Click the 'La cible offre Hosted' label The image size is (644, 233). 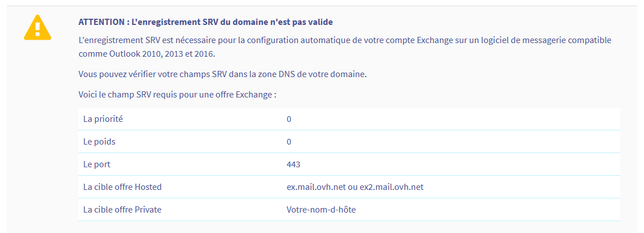(x=122, y=187)
